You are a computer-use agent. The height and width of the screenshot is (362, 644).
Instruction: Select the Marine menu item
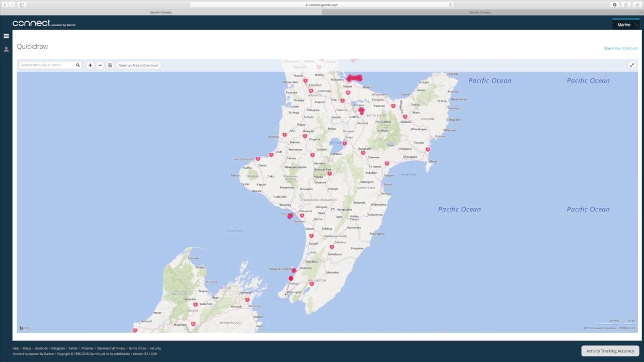(624, 25)
